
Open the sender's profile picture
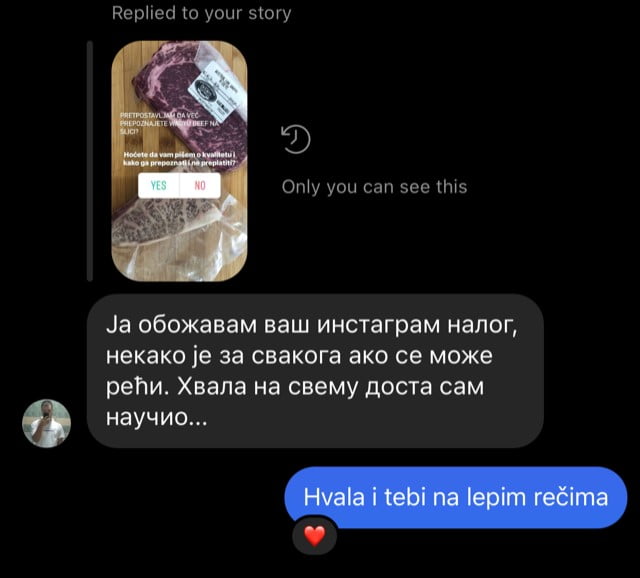click(x=47, y=423)
